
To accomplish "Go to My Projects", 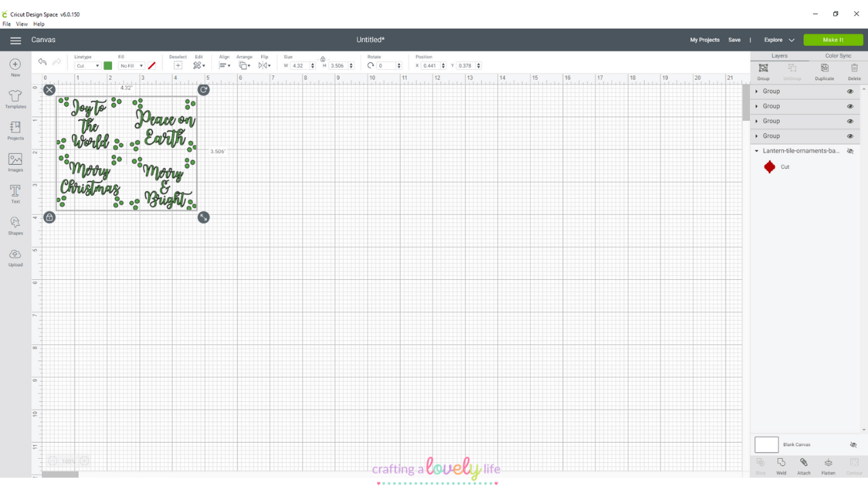I will click(705, 40).
